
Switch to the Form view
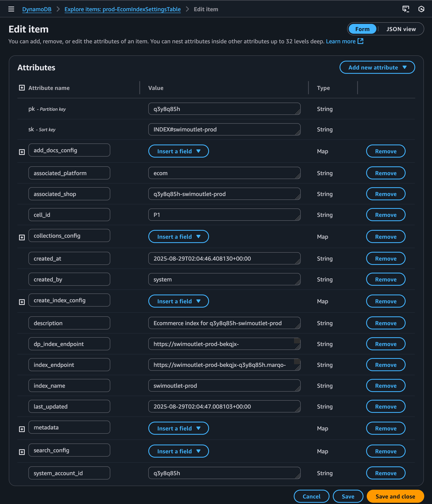tap(362, 29)
